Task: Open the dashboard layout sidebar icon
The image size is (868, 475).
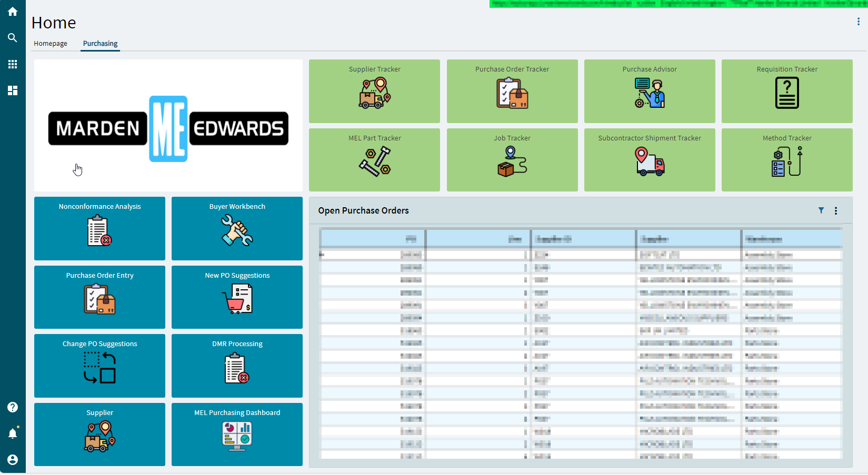Action: click(13, 90)
